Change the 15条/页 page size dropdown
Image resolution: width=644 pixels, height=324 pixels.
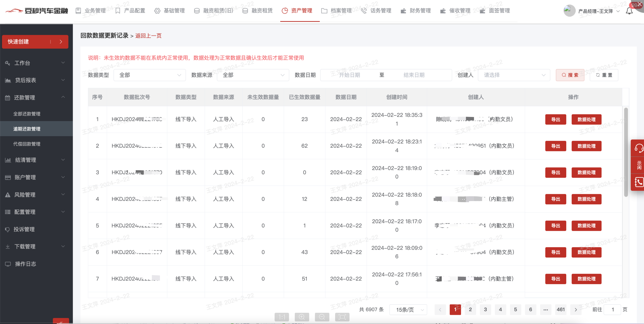point(408,310)
